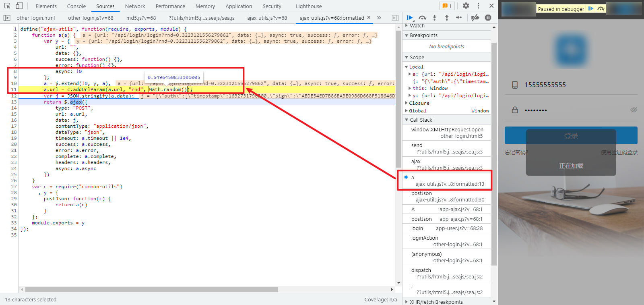Click the 使用验证码登录 link

click(619, 152)
